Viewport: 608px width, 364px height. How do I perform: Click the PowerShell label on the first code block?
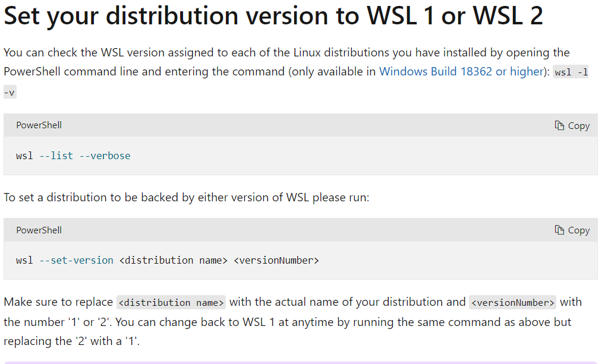(x=39, y=125)
